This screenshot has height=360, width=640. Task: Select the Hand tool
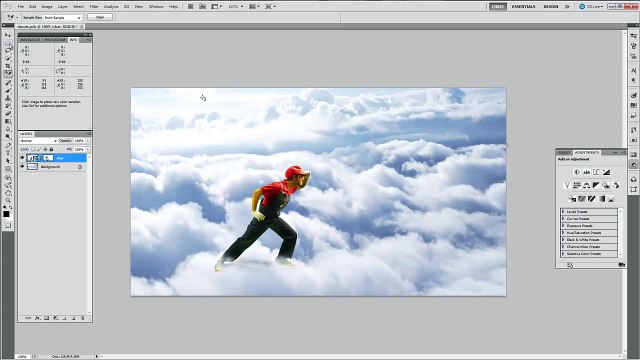pyautogui.click(x=8, y=193)
